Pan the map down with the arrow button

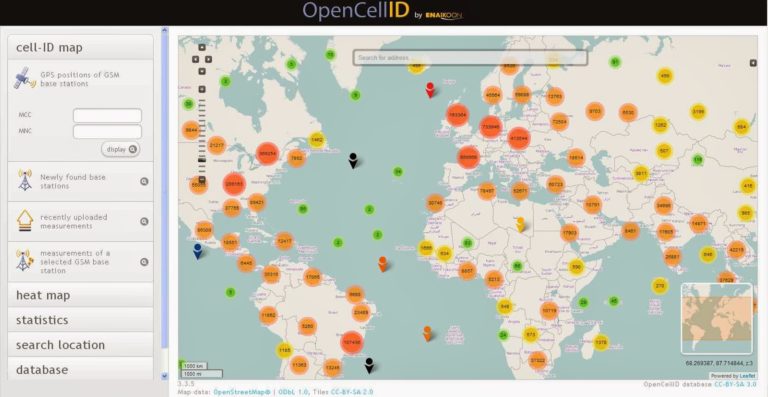(202, 71)
